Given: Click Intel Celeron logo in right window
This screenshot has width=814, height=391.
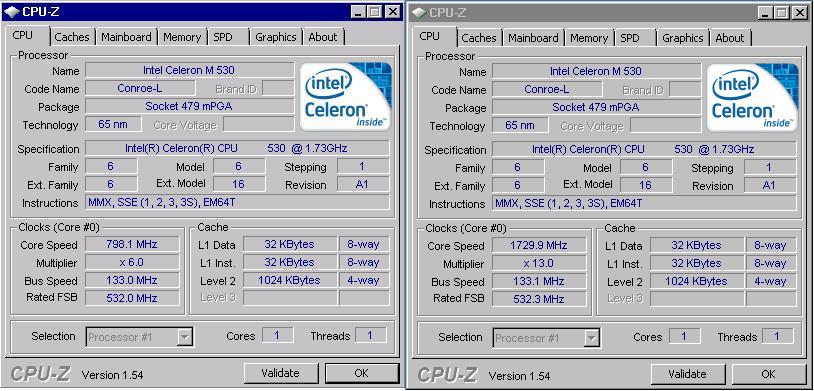Looking at the screenshot, I should point(753,98).
